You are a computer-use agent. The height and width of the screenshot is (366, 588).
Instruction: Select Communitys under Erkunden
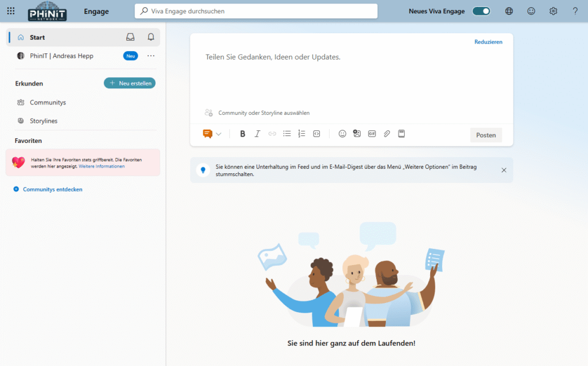48,102
